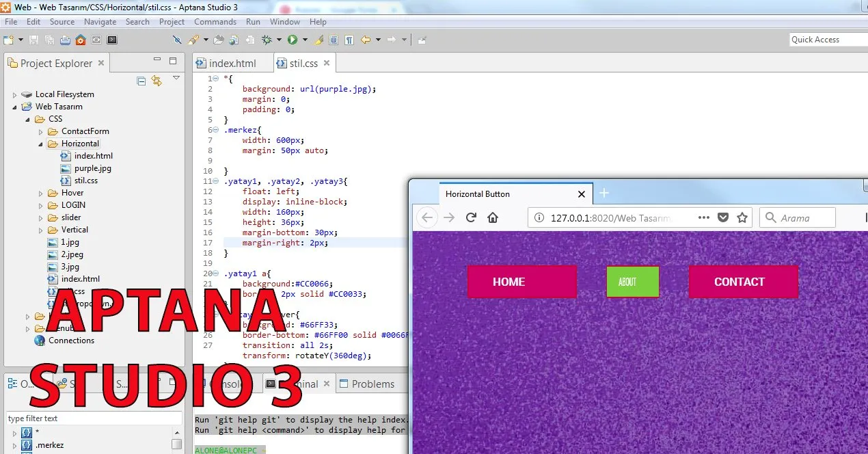
Task: Click the green Run toolbar icon
Action: (x=293, y=40)
